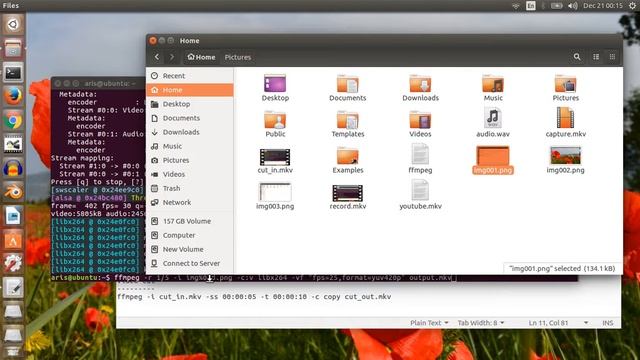
Task: Open 157 GB Volume in the sidebar
Action: (x=190, y=221)
